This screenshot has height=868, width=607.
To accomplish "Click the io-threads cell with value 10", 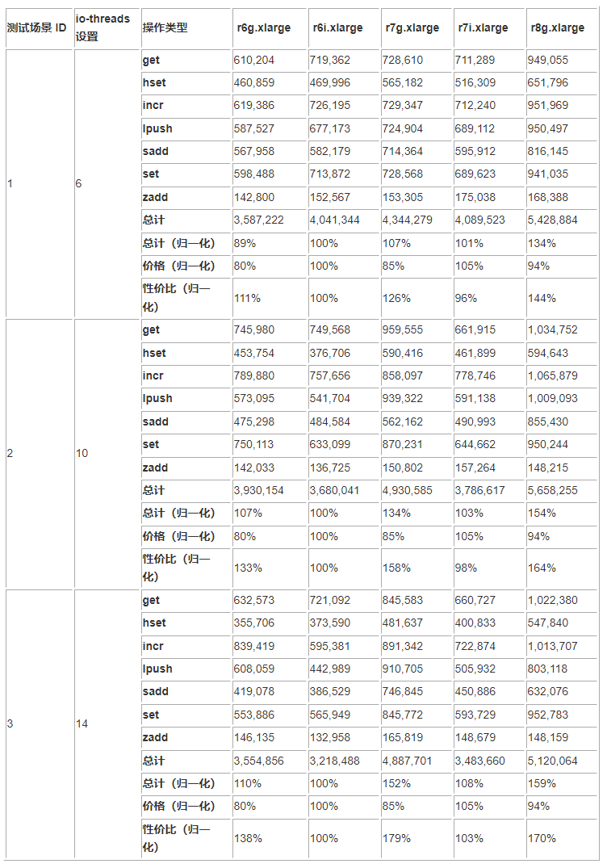I will tap(82, 453).
